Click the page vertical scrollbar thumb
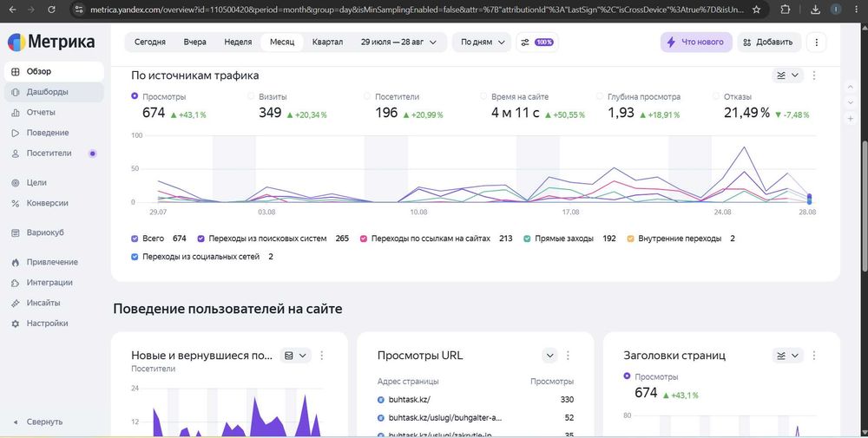Viewport: 868px width, 438px height. pyautogui.click(x=865, y=206)
